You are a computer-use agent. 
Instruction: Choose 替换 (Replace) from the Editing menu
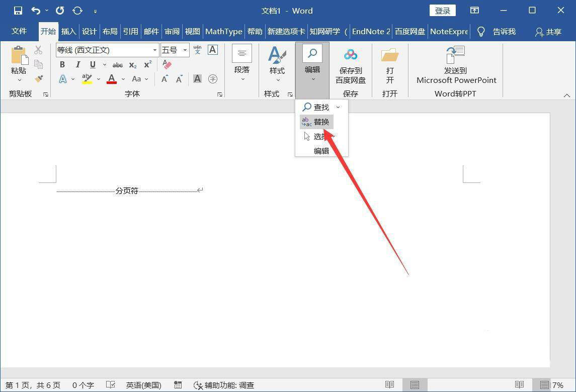321,121
